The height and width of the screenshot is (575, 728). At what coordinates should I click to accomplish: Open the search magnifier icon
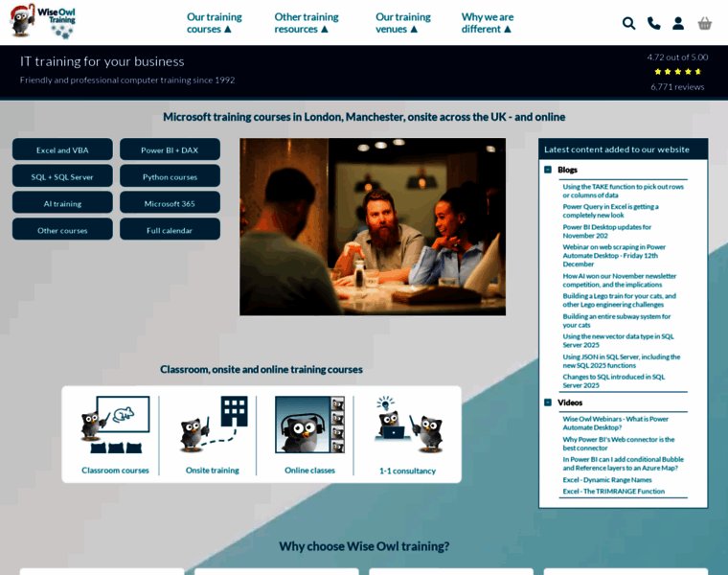pyautogui.click(x=628, y=23)
